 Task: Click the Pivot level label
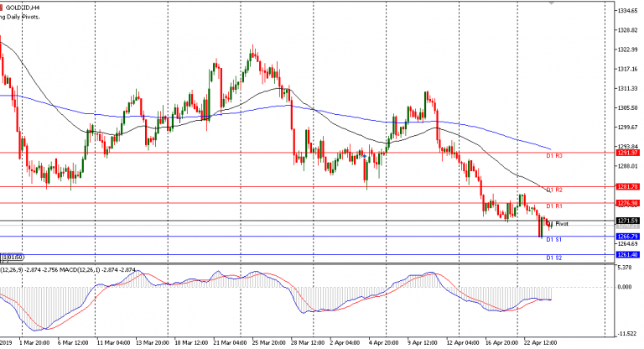(562, 224)
